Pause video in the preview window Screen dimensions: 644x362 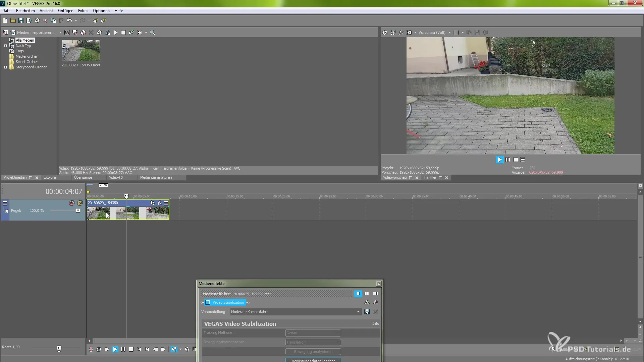pos(508,160)
